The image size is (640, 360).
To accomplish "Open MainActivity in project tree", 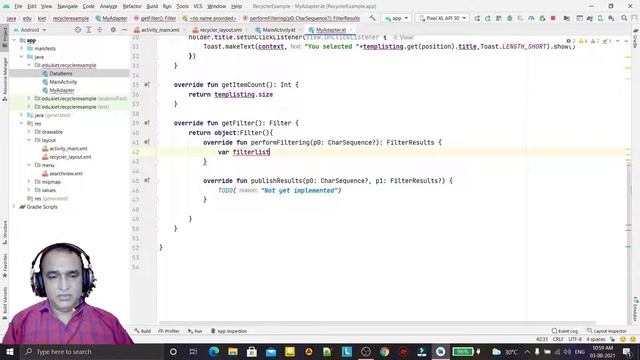I will coord(63,82).
